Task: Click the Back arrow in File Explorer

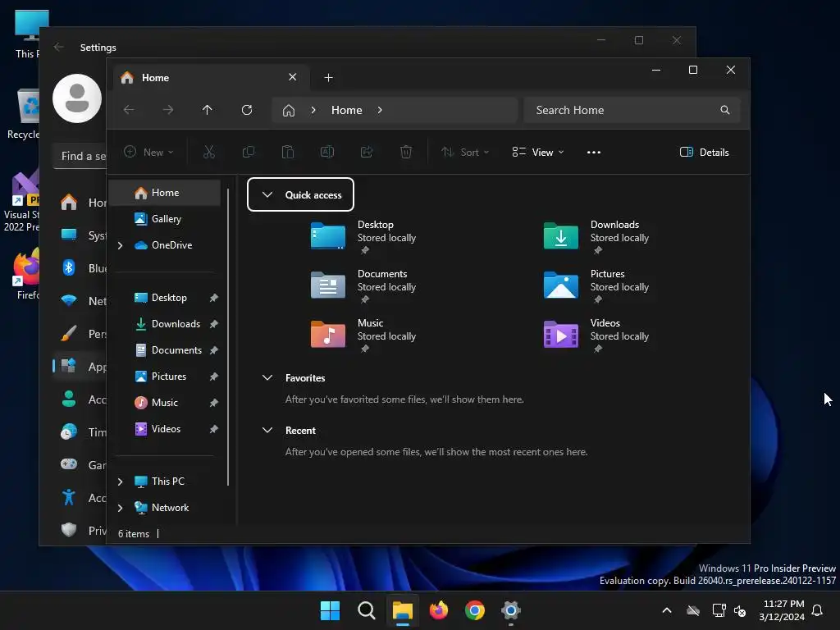Action: pos(129,110)
